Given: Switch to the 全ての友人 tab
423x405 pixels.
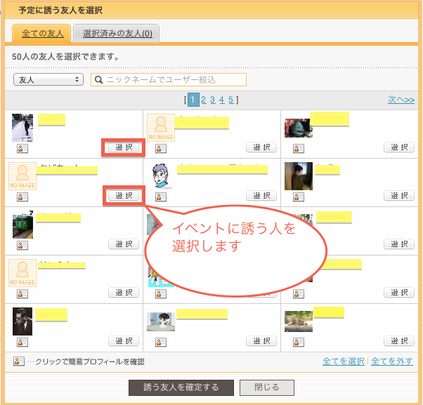Looking at the screenshot, I should click(x=42, y=33).
